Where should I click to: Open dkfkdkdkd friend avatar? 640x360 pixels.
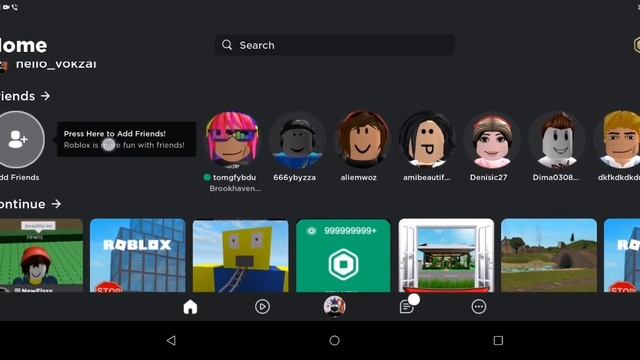(618, 140)
